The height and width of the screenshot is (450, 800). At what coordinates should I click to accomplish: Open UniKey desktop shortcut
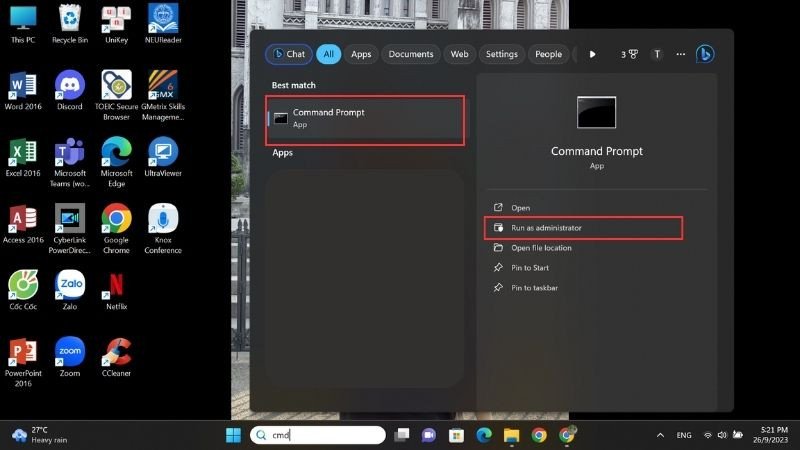[116, 24]
